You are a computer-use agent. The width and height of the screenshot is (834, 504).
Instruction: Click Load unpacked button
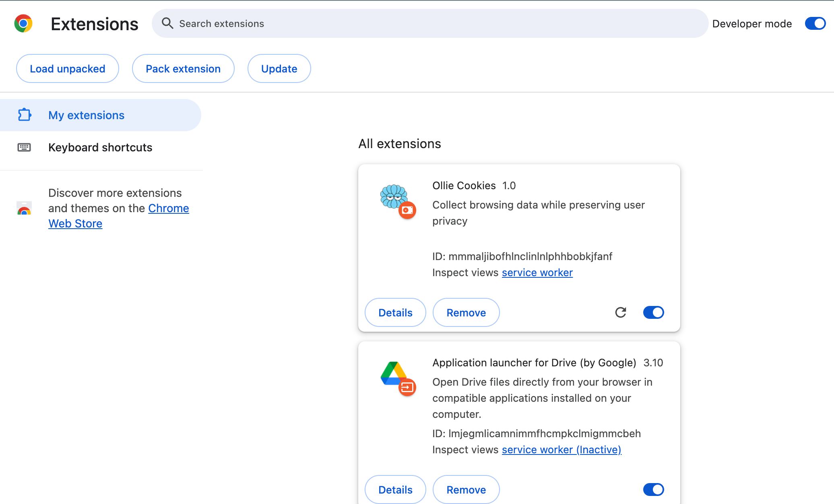[x=68, y=69]
